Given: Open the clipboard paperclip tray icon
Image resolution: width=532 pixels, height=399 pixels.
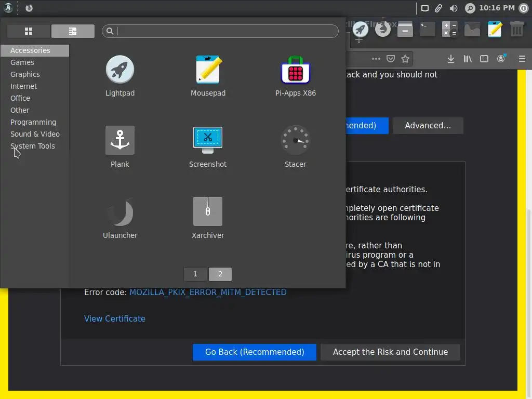Looking at the screenshot, I should tap(438, 8).
